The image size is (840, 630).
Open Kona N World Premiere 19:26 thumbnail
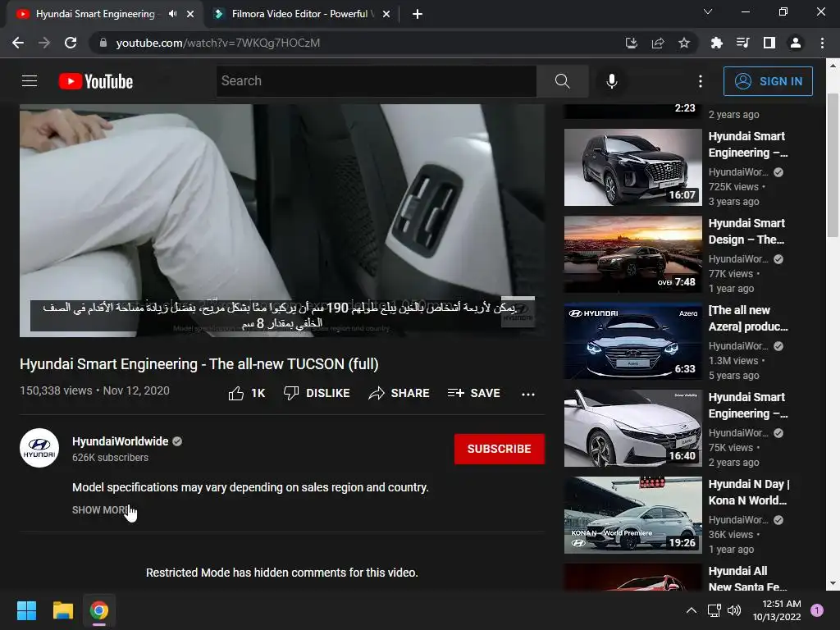pyautogui.click(x=632, y=515)
